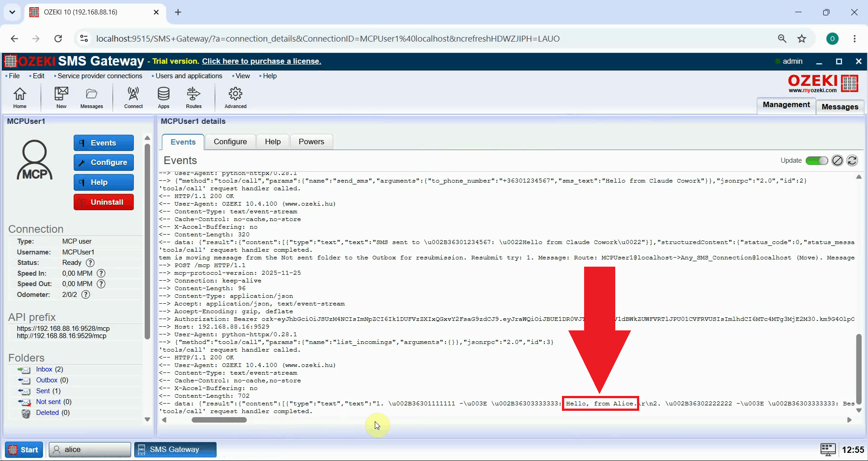Image resolution: width=868 pixels, height=461 pixels.
Task: Open the Routes toolbar icon
Action: 193,98
